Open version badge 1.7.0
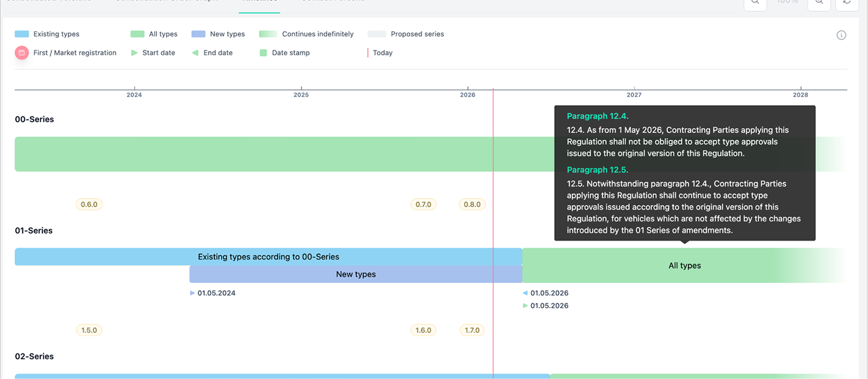The width and height of the screenshot is (868, 379). pyautogui.click(x=472, y=330)
